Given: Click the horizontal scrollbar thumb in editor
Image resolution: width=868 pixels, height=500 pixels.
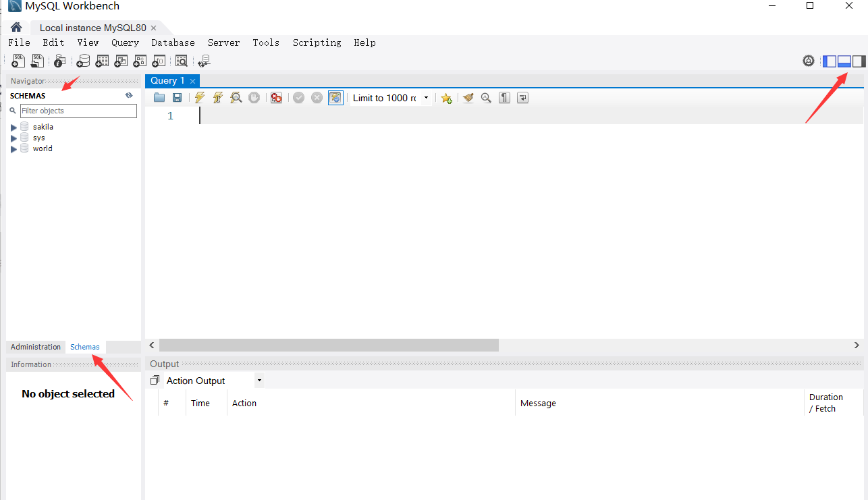Looking at the screenshot, I should pos(329,345).
